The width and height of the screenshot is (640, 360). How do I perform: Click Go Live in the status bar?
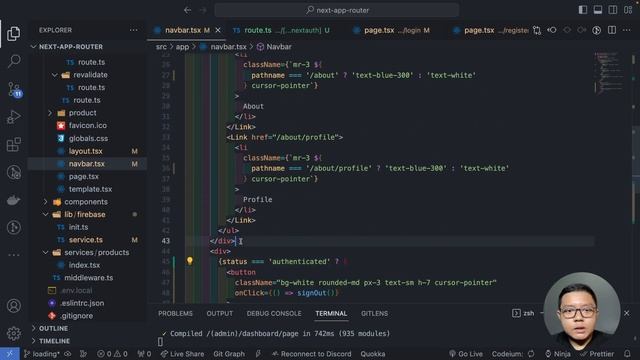point(466,354)
